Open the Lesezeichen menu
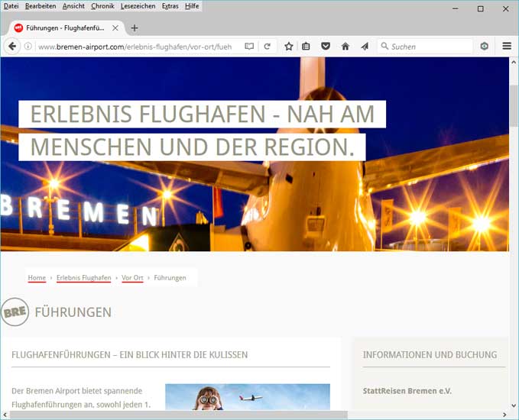 [x=138, y=6]
